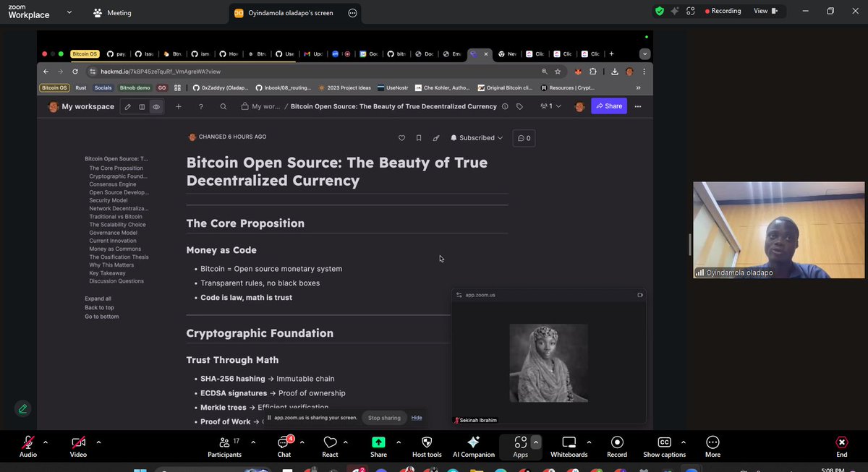
Task: Open the More options menu
Action: [712, 445]
